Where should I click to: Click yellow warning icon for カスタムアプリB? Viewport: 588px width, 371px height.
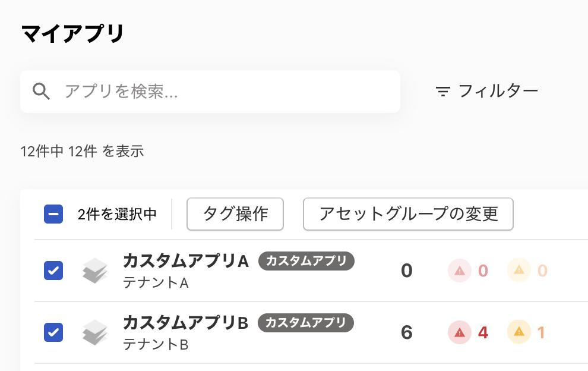(x=519, y=332)
